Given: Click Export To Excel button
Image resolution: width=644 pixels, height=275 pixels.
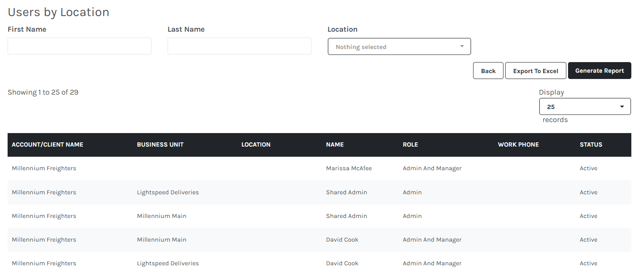Looking at the screenshot, I should 536,71.
